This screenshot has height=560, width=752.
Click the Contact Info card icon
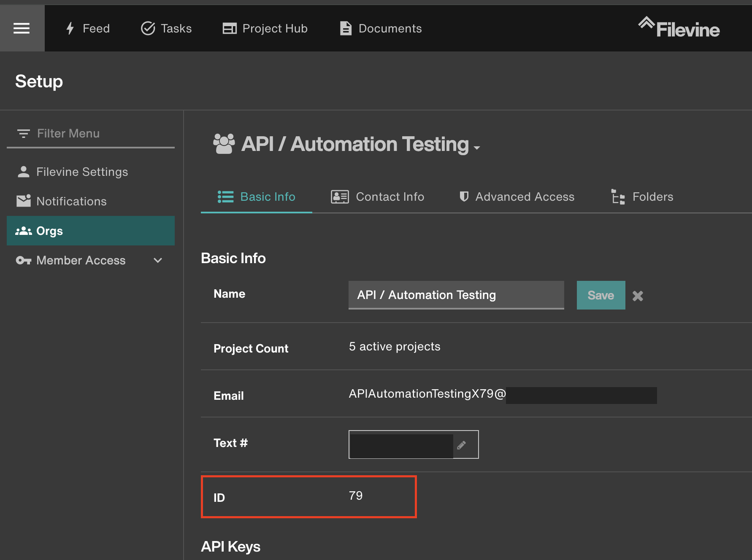pos(340,197)
